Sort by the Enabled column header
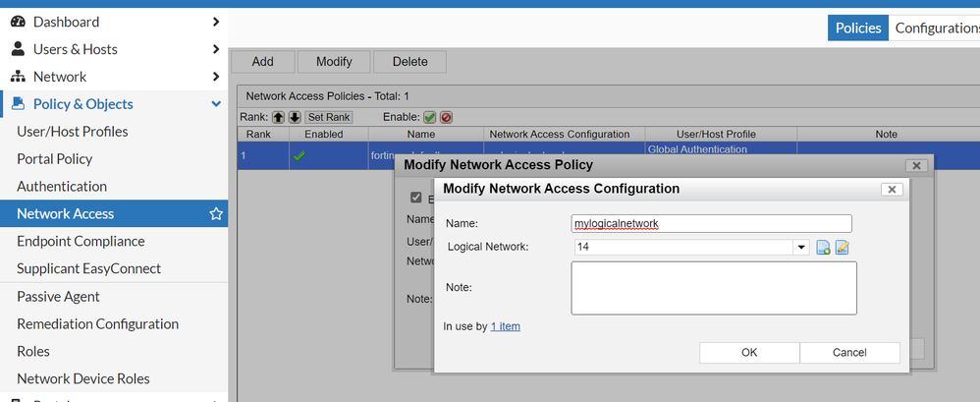Screen dimensions: 980x402 pyautogui.click(x=328, y=135)
